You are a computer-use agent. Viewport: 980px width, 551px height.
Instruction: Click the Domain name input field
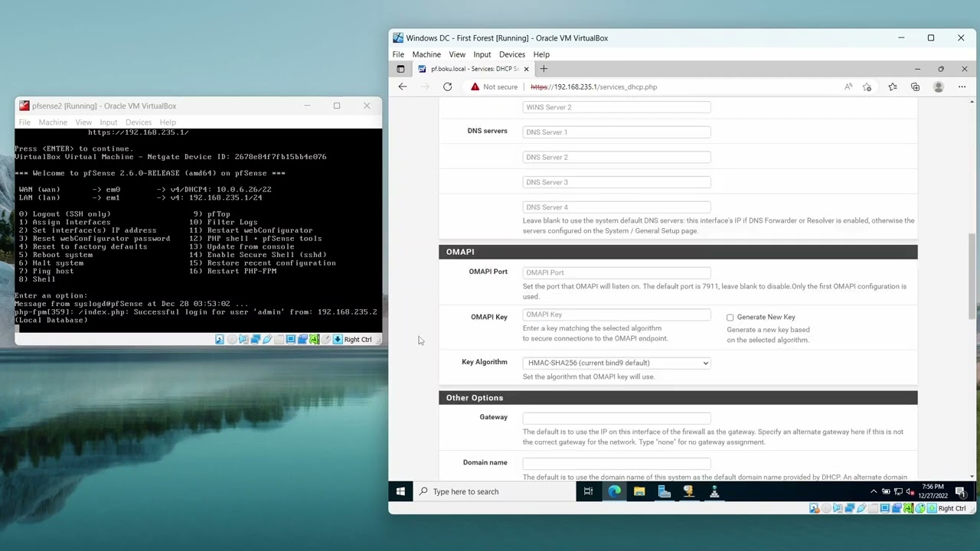tap(616, 463)
